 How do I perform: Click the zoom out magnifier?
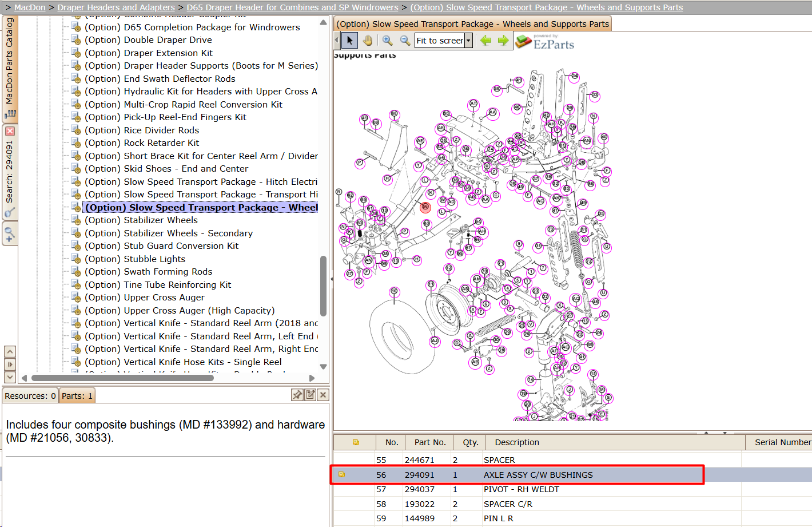point(405,41)
